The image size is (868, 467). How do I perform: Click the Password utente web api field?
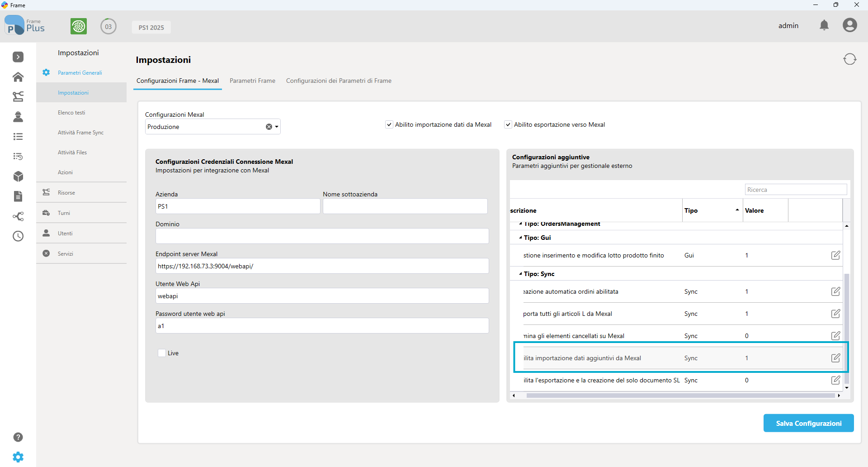(x=322, y=326)
